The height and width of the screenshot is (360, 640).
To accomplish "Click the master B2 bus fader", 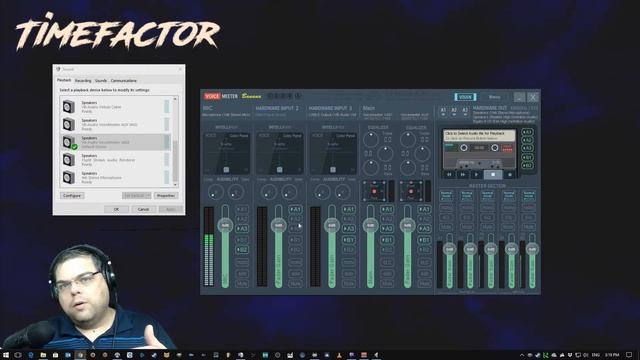I will (532, 249).
